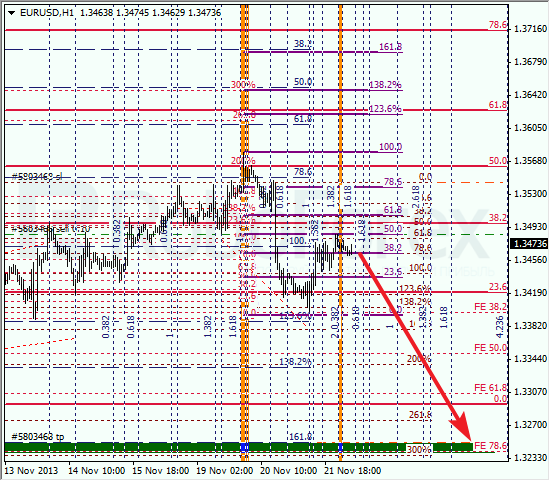
Task: Select the #5803469 sl stop loss label
Action: pyautogui.click(x=37, y=176)
